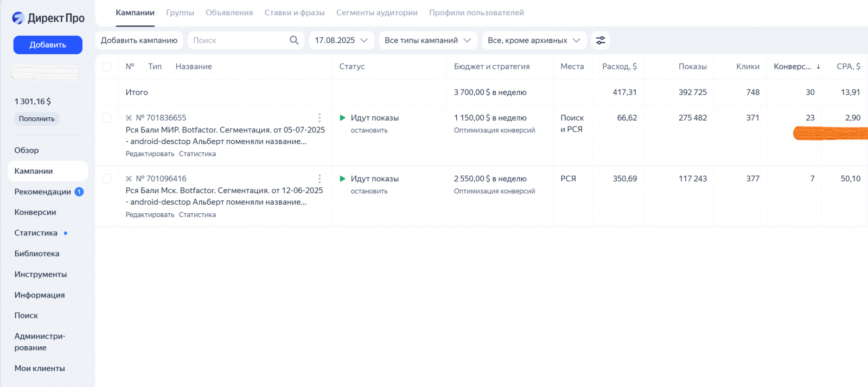The image size is (868, 387).
Task: Switch to the Группы tab
Action: point(180,12)
